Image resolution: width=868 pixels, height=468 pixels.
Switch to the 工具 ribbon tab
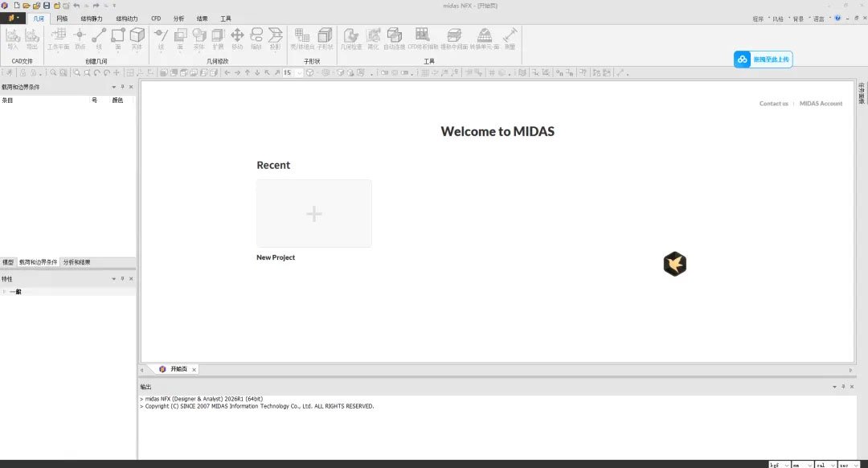[x=226, y=18]
